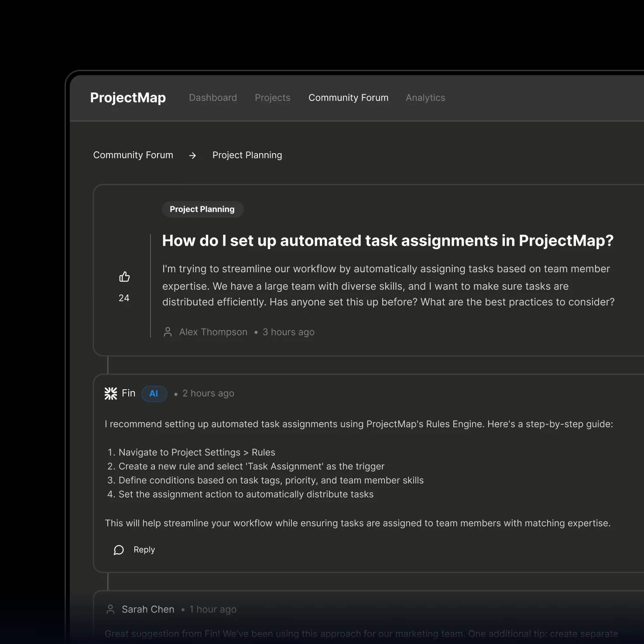Click the like count 24
Screen dimensions: 644x644
point(124,298)
